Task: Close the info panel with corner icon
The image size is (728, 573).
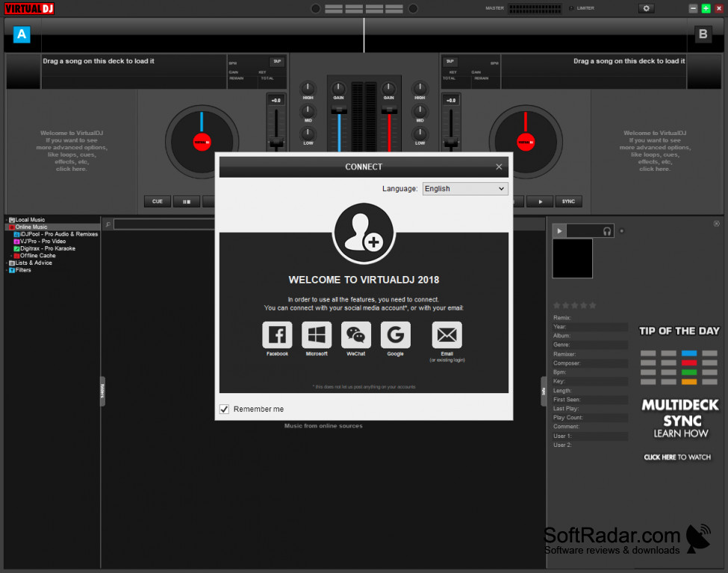Action: pyautogui.click(x=716, y=224)
